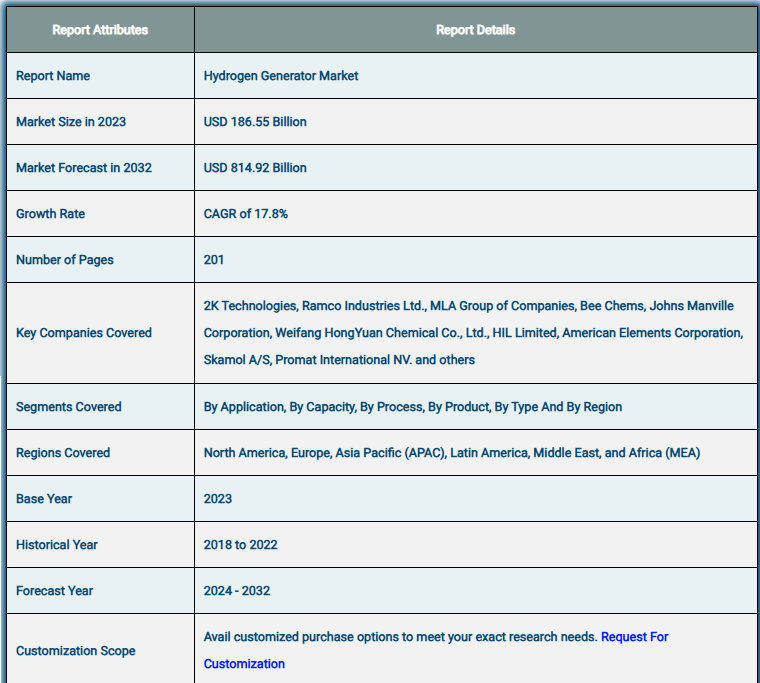Select the 'Report Attributes' header cell

pos(100,30)
